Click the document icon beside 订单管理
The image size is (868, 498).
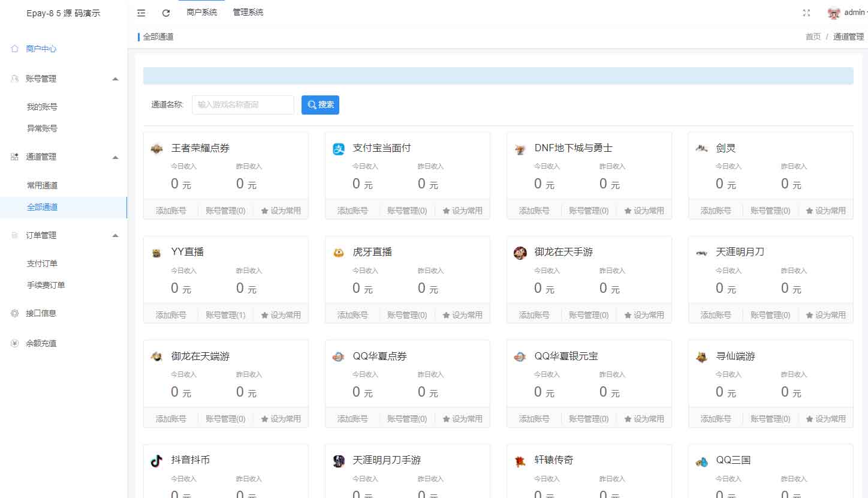point(15,235)
